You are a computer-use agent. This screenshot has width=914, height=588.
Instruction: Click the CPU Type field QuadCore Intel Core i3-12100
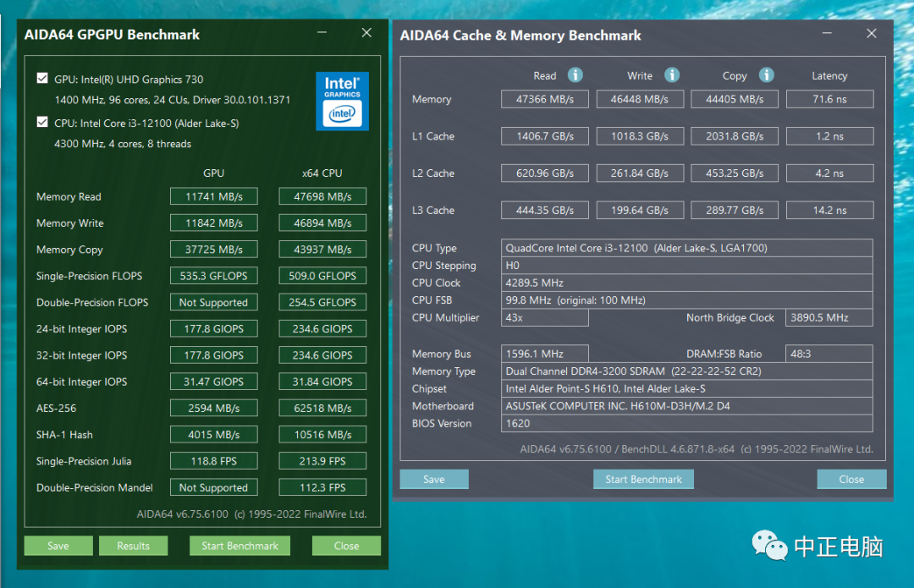[x=686, y=248]
